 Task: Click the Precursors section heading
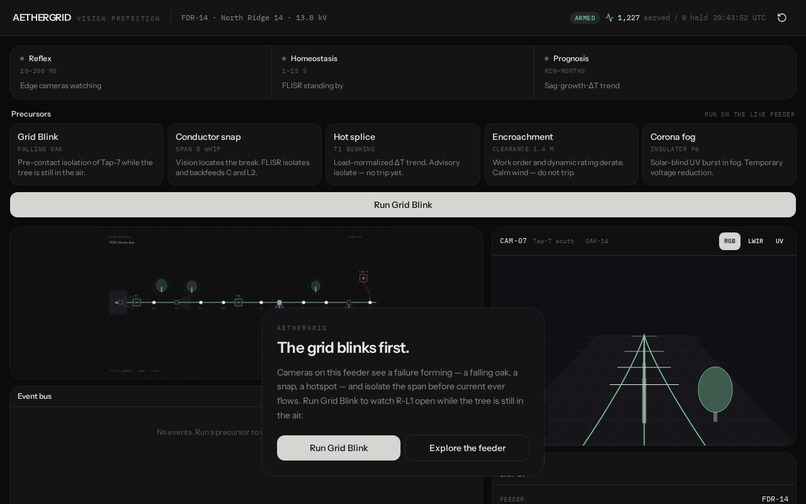click(x=31, y=114)
